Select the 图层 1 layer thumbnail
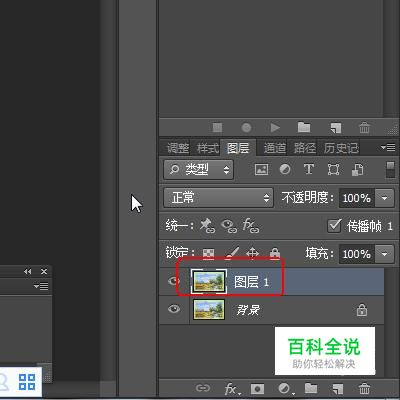 click(209, 282)
